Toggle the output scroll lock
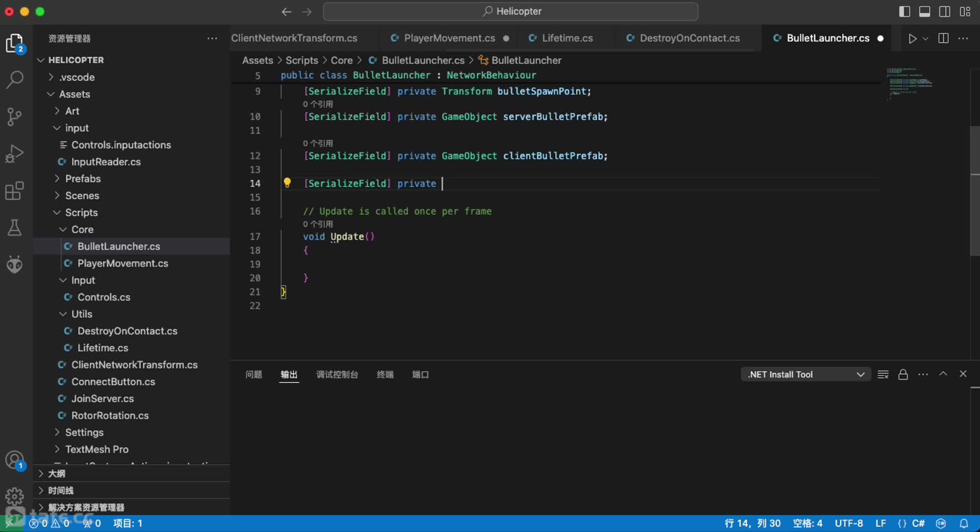The image size is (980, 532). [903, 374]
